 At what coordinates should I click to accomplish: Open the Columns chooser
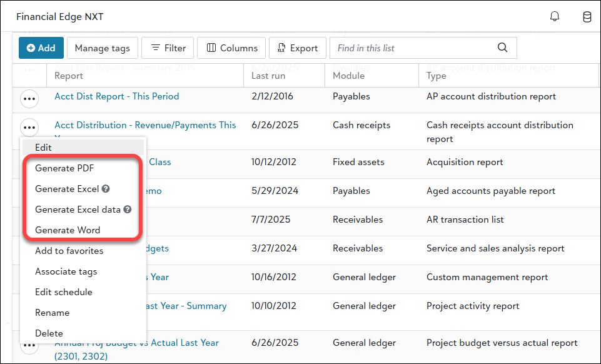tap(231, 48)
